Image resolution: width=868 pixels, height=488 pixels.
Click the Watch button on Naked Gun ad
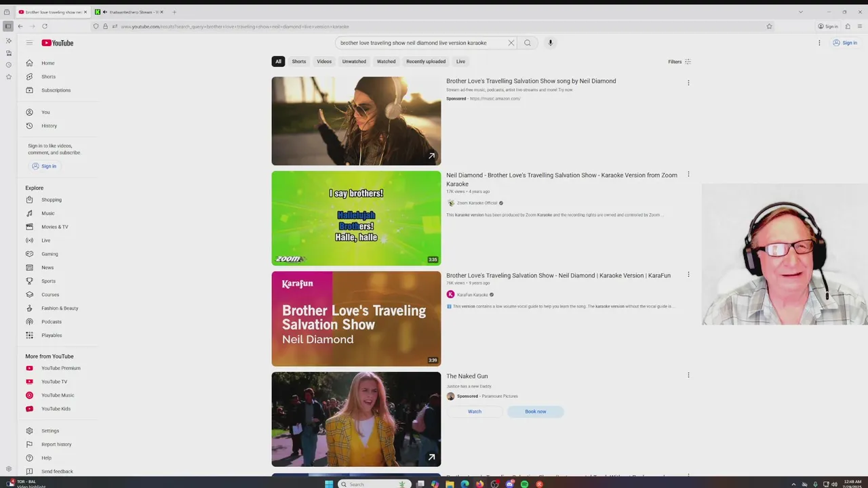(475, 411)
